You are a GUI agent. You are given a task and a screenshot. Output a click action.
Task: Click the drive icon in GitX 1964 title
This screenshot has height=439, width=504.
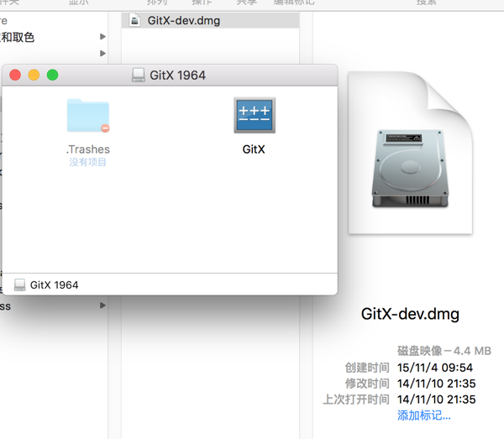(x=139, y=75)
